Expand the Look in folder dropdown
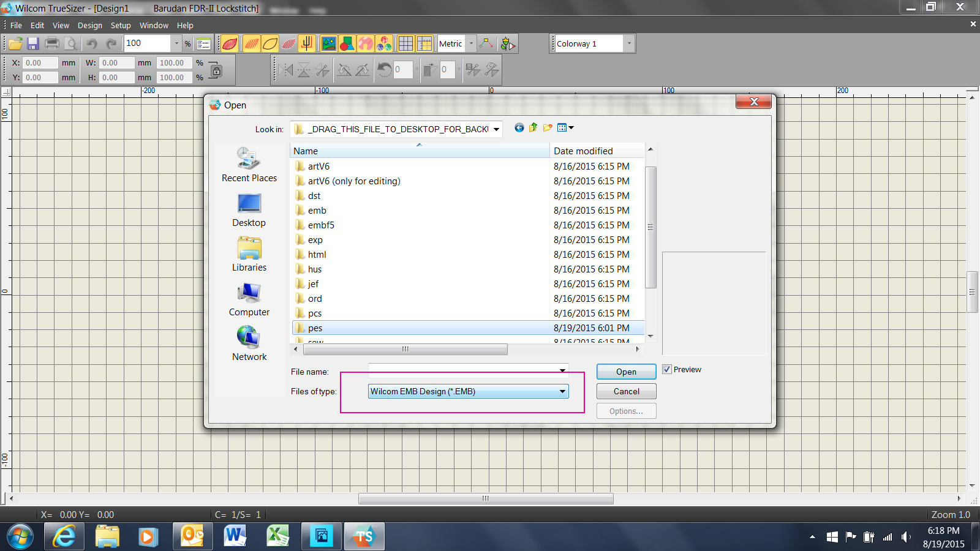The width and height of the screenshot is (980, 551). coord(496,129)
